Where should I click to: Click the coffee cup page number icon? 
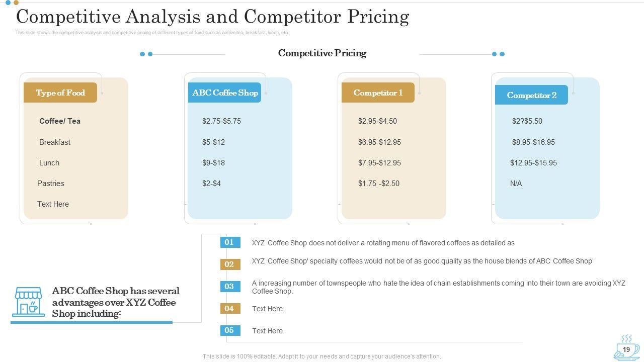[626, 348]
